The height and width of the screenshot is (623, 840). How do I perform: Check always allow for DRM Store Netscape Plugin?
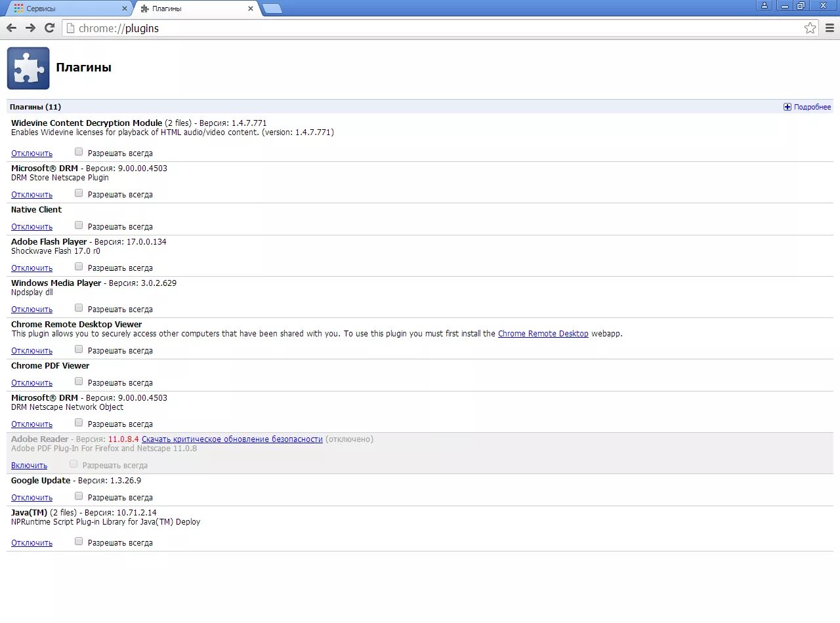pyautogui.click(x=79, y=193)
